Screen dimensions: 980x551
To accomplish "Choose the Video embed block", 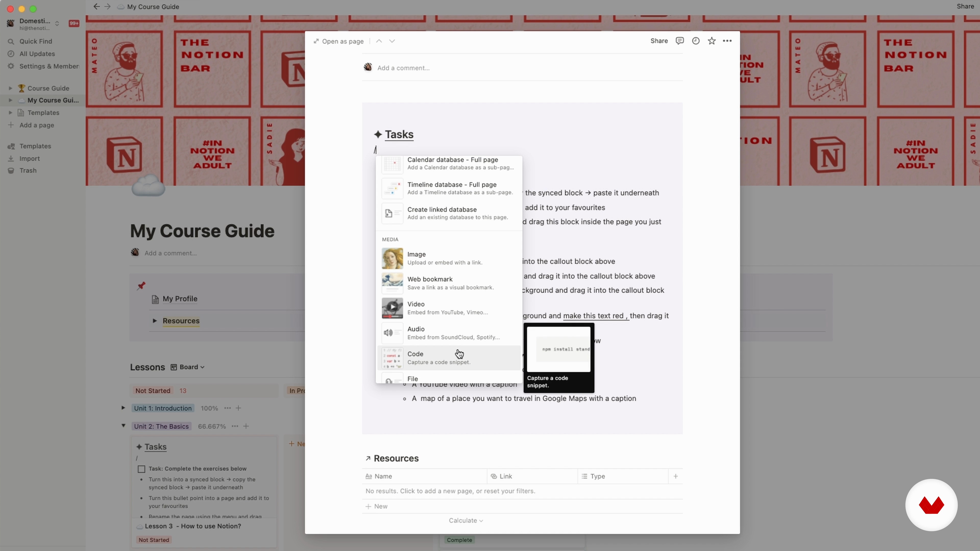I will click(449, 308).
